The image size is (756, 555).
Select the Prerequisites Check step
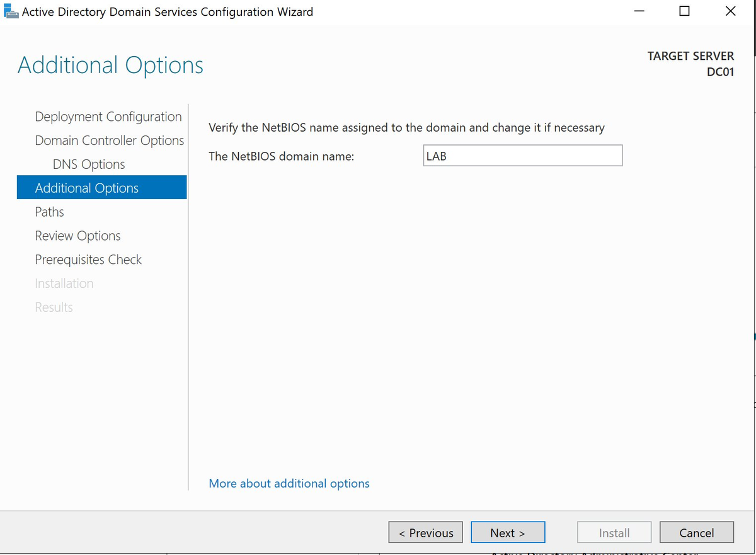click(88, 259)
